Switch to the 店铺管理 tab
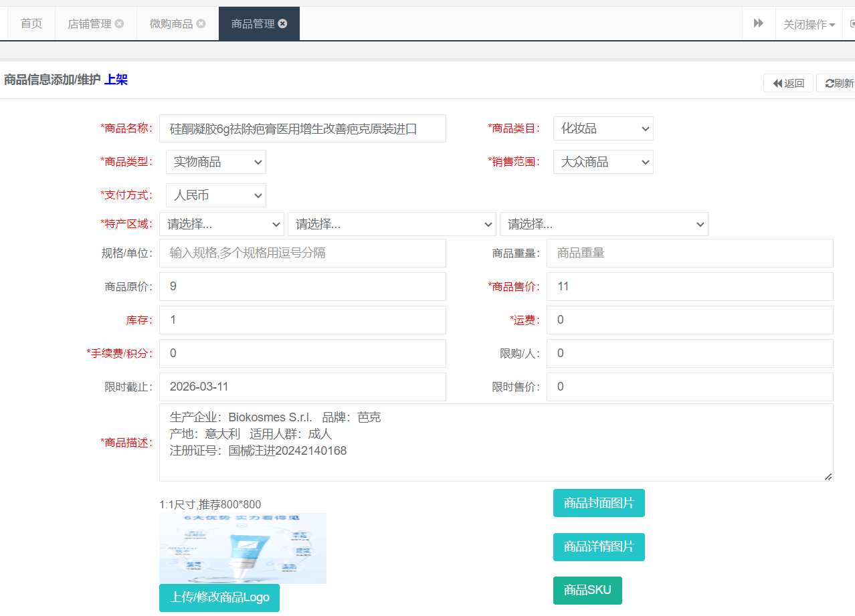 pos(89,23)
